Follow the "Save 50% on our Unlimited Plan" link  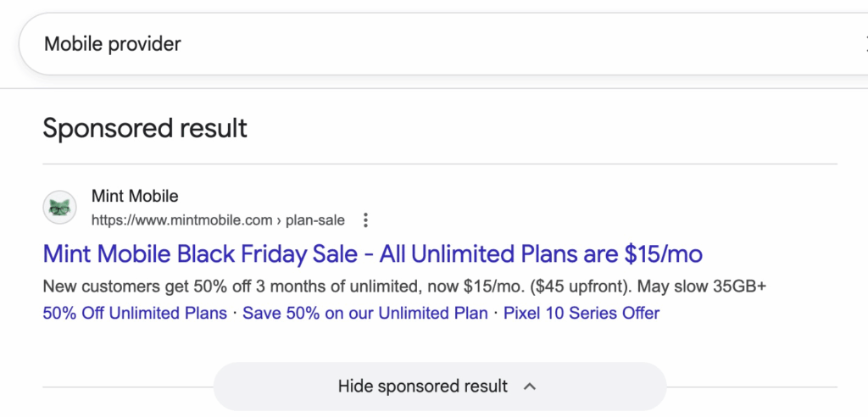365,313
